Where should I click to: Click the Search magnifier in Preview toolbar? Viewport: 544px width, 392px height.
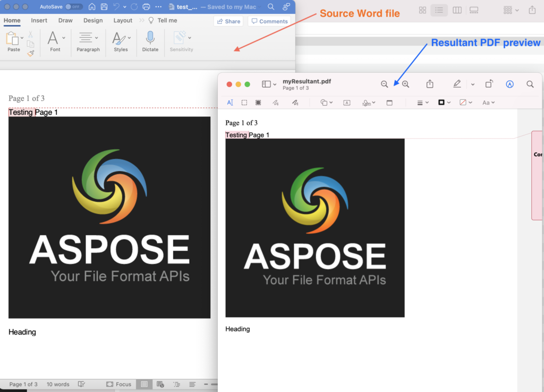530,84
